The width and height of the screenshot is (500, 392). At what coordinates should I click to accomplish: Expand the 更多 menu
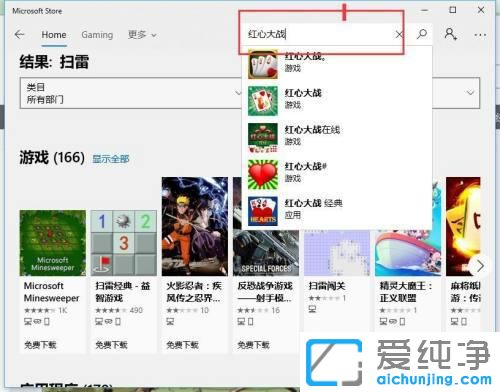(x=142, y=35)
